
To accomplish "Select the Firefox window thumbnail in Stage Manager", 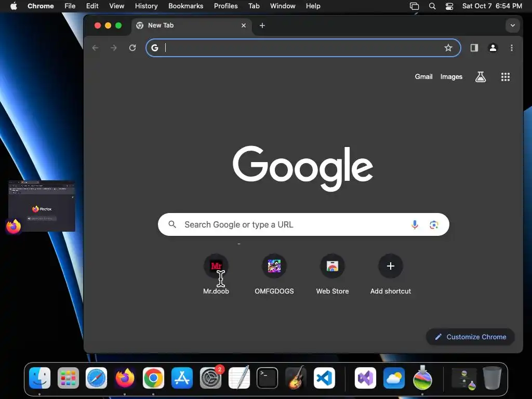I will pos(42,206).
